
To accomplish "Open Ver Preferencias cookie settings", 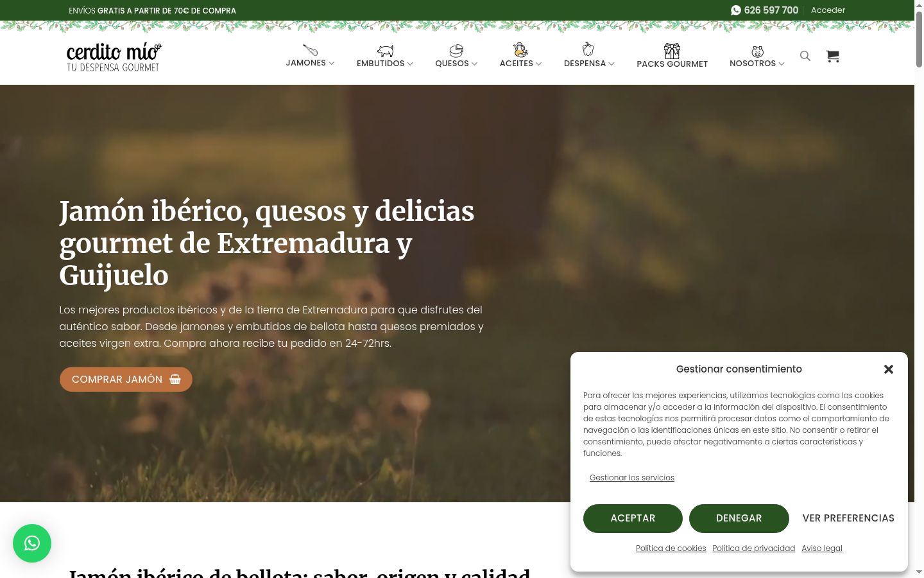I will coord(848,518).
